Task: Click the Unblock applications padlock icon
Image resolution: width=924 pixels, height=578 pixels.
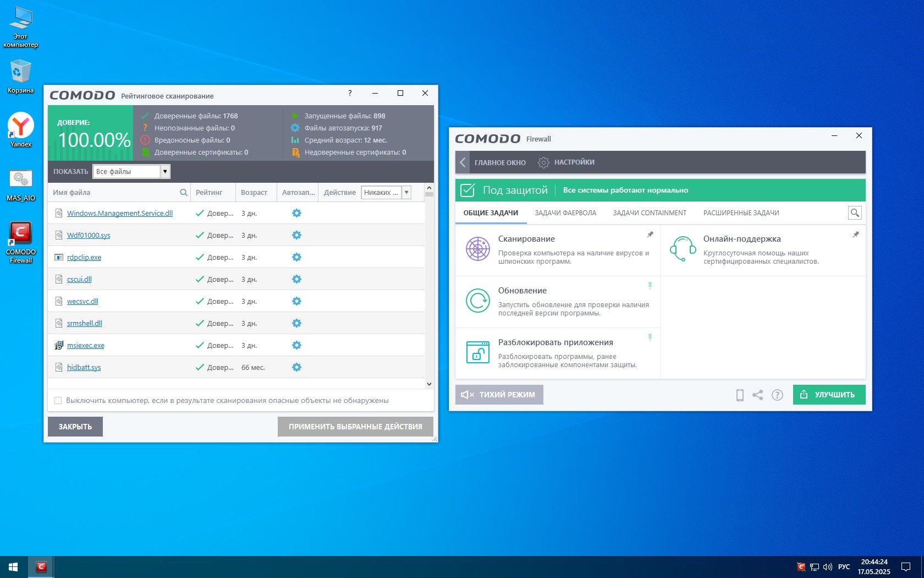Action: 477,352
